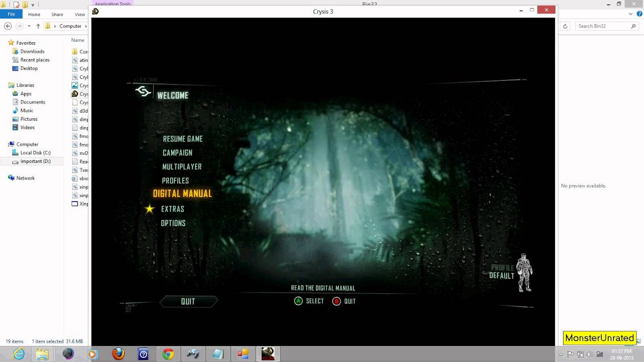This screenshot has width=644, height=362.
Task: Launch Google Chrome from taskbar
Action: (x=168, y=354)
